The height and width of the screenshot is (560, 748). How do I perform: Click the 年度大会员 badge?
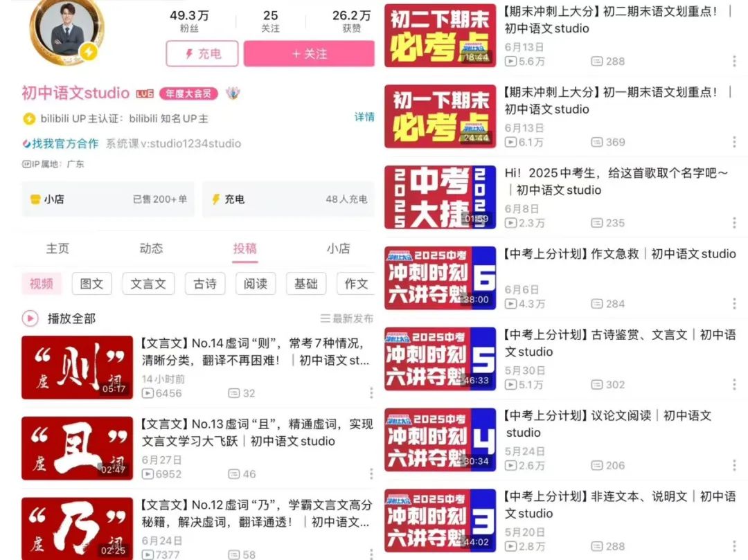(188, 94)
